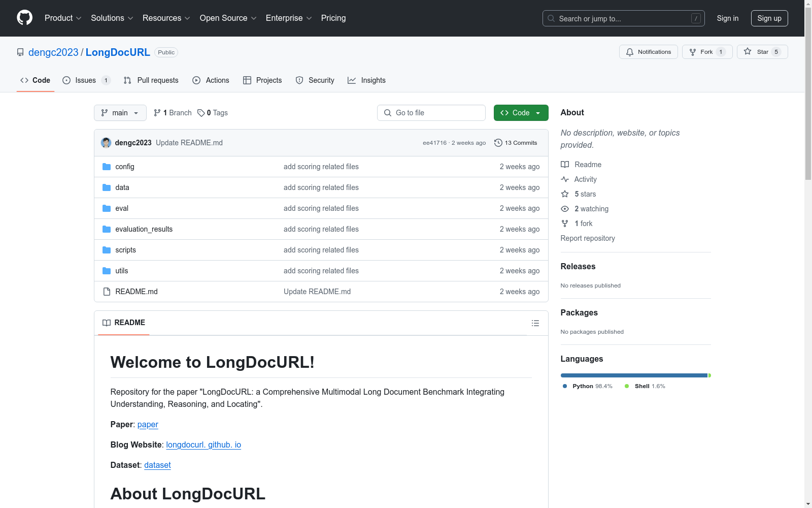Click the book icon beside Readme
The width and height of the screenshot is (812, 508).
click(565, 165)
